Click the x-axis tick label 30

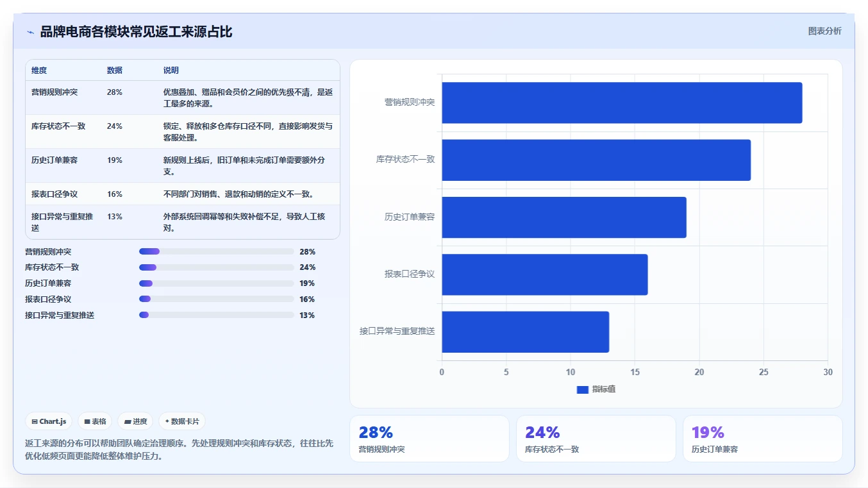point(828,372)
